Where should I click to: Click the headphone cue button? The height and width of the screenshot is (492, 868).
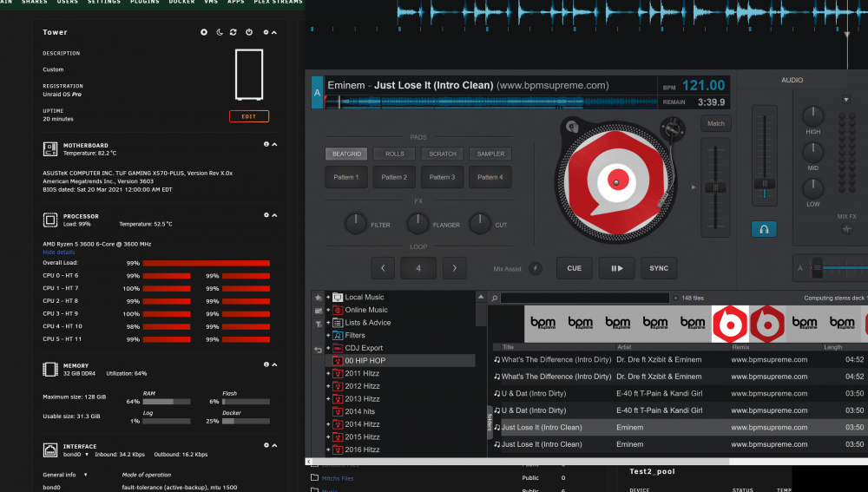[x=764, y=229]
